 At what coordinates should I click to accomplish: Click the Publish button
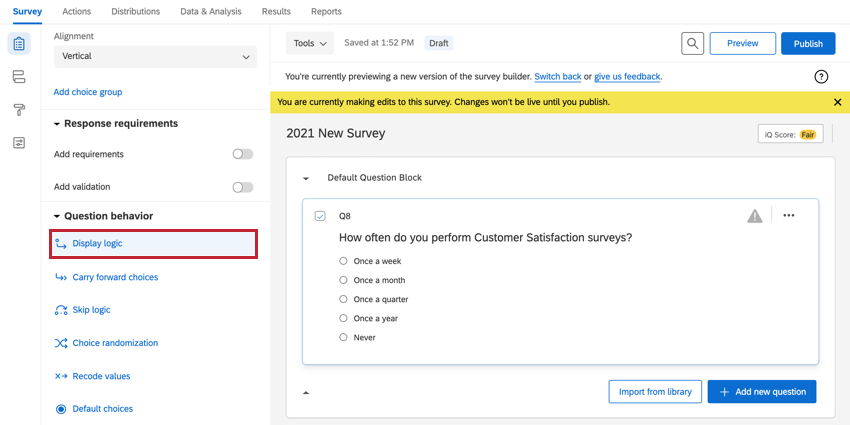(x=807, y=44)
